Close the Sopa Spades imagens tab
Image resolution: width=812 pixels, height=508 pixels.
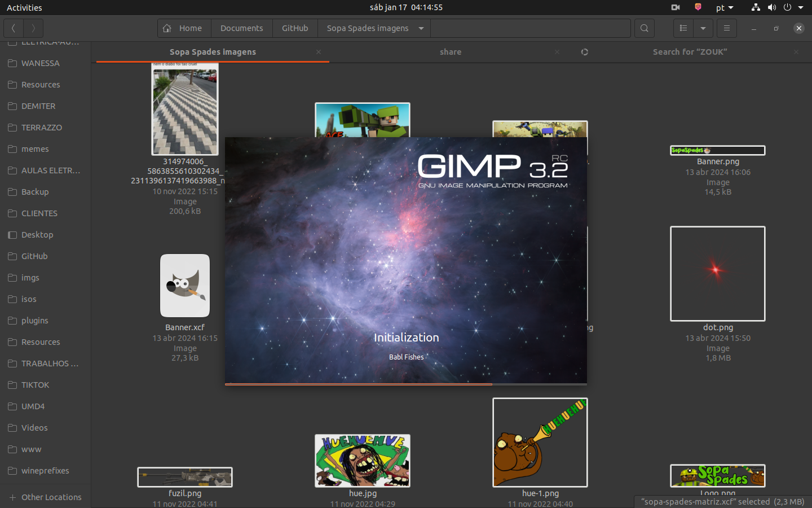tap(319, 52)
